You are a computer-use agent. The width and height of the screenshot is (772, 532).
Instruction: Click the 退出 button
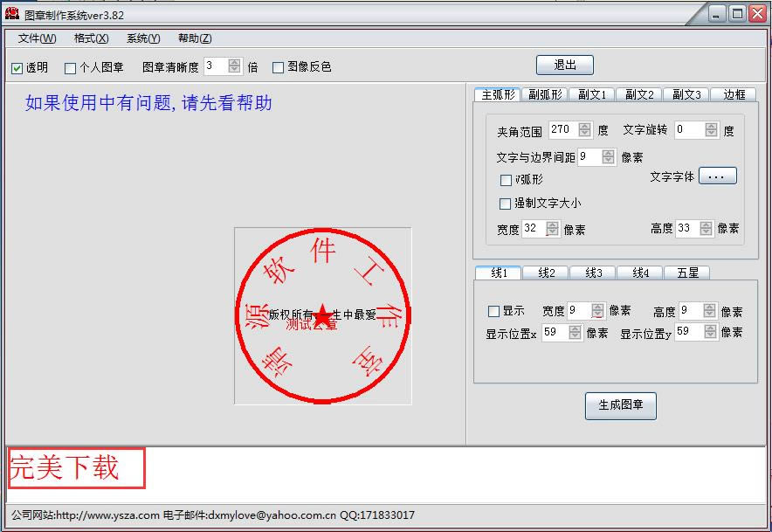565,65
